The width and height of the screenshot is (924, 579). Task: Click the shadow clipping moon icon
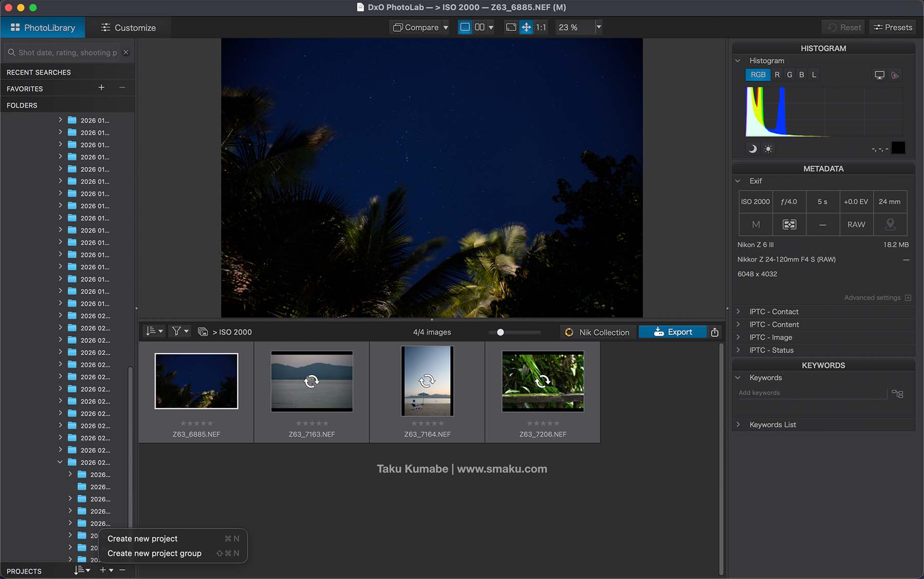pyautogui.click(x=753, y=149)
